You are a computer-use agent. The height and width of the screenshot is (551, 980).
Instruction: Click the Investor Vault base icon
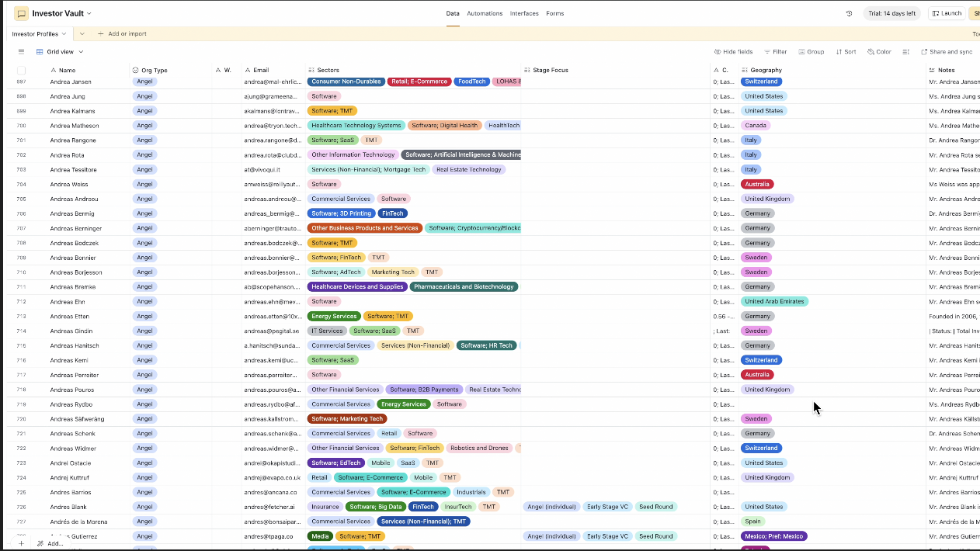coord(22,13)
